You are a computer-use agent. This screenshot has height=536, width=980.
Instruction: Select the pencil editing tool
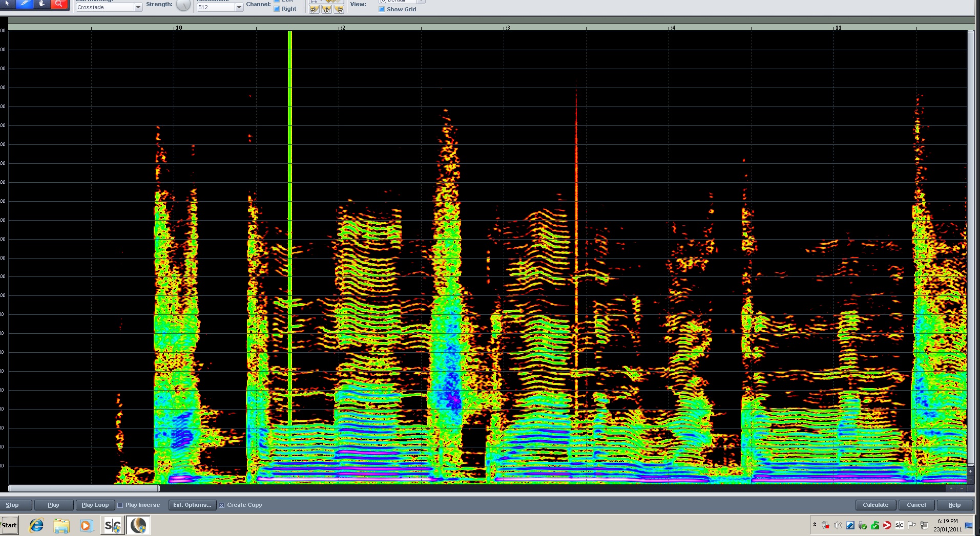coord(25,3)
